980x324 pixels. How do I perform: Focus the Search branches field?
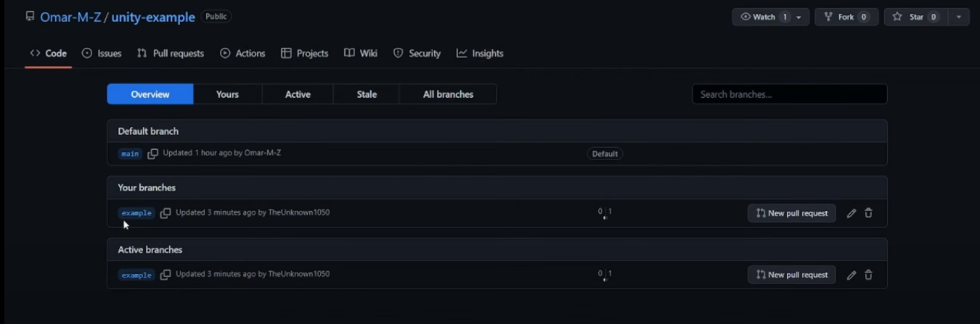pos(790,94)
